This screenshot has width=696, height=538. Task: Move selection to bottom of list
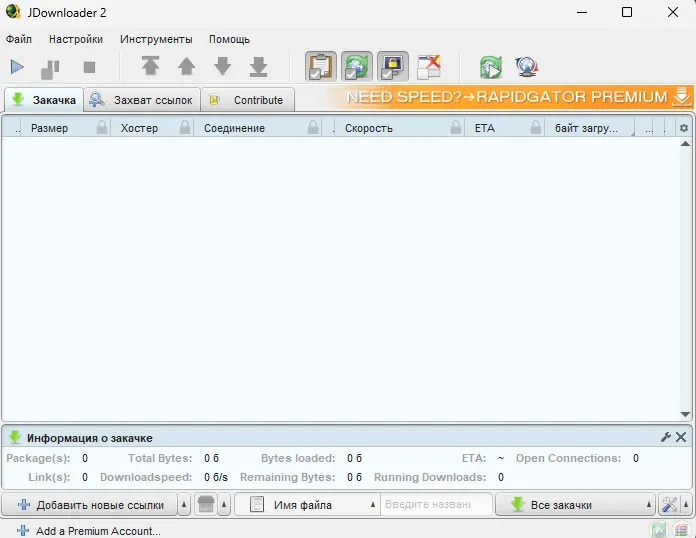tap(258, 67)
